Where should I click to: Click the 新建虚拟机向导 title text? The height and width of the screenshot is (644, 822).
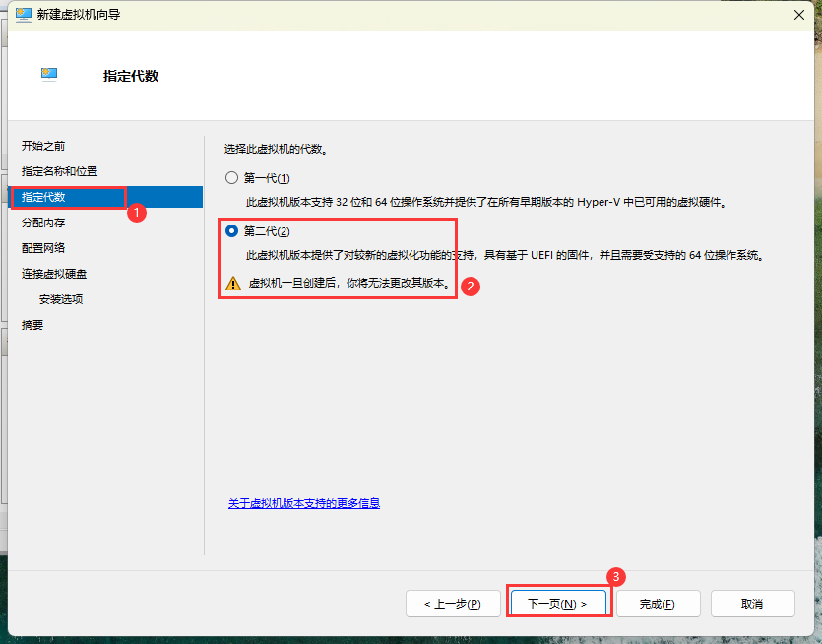[x=79, y=15]
